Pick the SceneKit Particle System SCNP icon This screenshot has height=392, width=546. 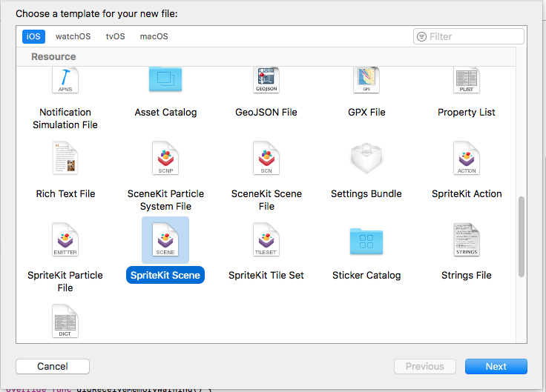(165, 158)
